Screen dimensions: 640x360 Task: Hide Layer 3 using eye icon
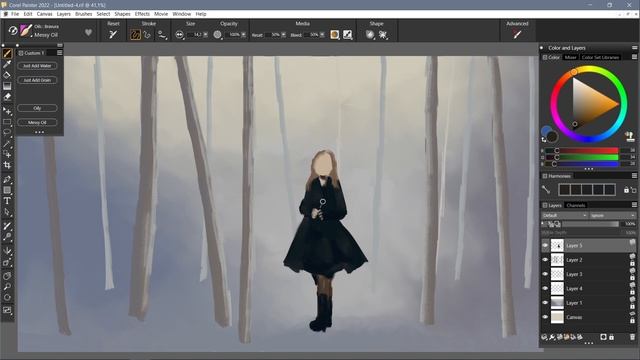click(x=545, y=274)
